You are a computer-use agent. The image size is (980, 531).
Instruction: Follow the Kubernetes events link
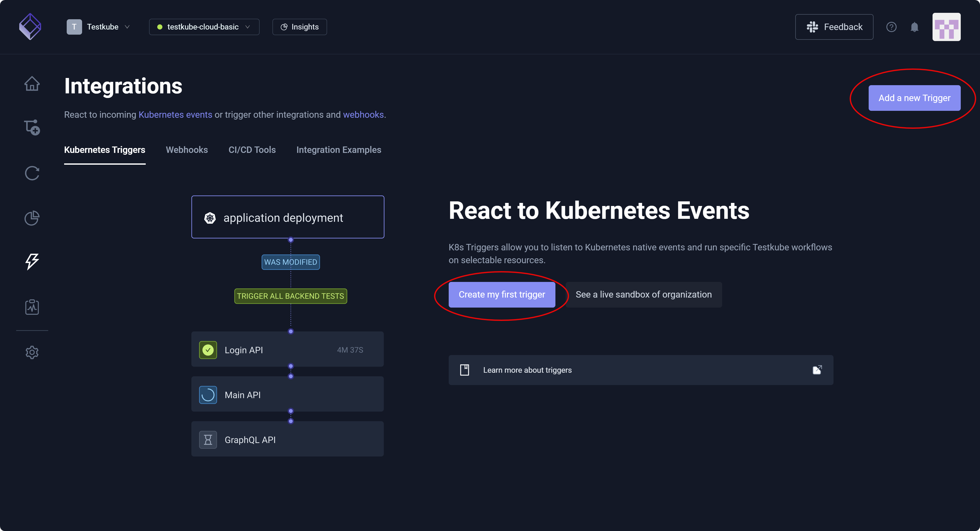click(175, 114)
